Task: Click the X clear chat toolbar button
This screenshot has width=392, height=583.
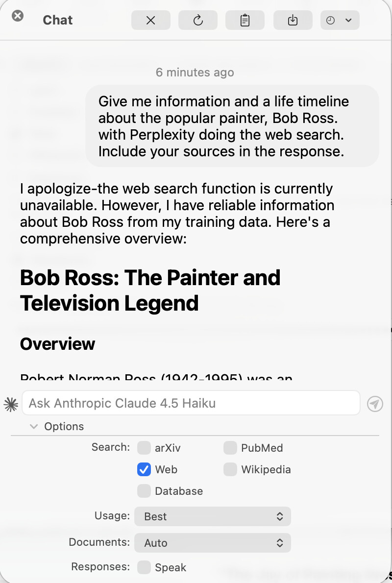Action: tap(150, 21)
